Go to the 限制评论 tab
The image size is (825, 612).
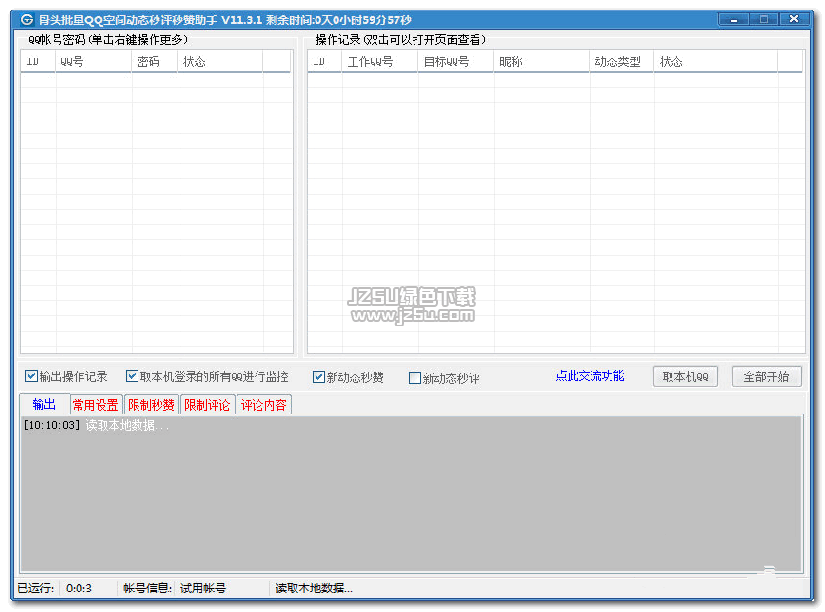pyautogui.click(x=207, y=405)
